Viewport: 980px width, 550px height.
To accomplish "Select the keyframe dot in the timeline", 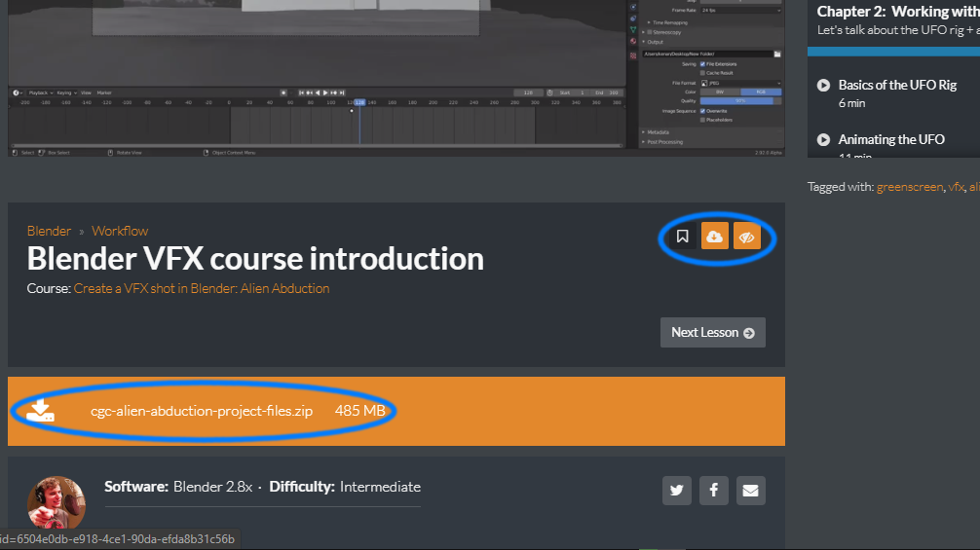I will (x=352, y=111).
